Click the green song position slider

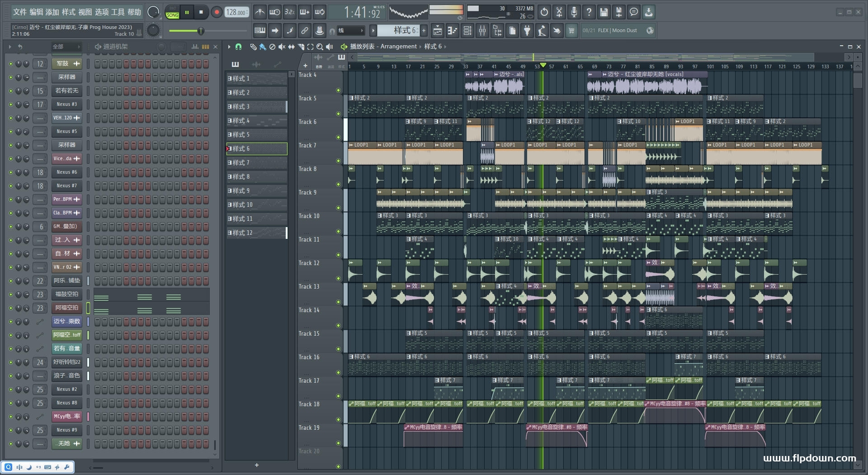tap(200, 31)
